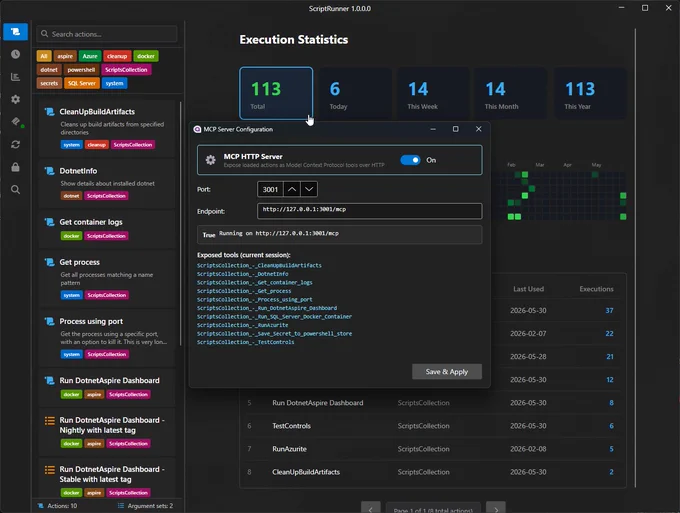The width and height of the screenshot is (680, 513).
Task: Click list icon of Stable with latest tag
Action: [x=50, y=469]
